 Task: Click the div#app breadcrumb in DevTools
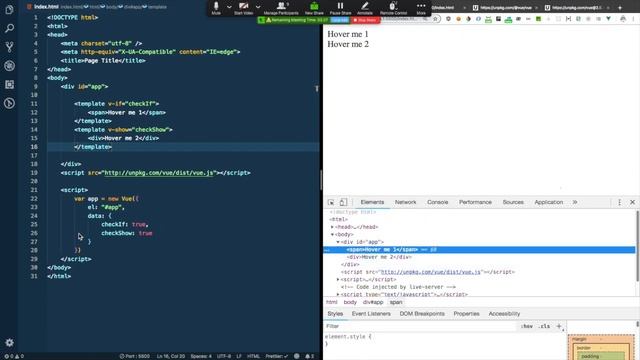(373, 302)
